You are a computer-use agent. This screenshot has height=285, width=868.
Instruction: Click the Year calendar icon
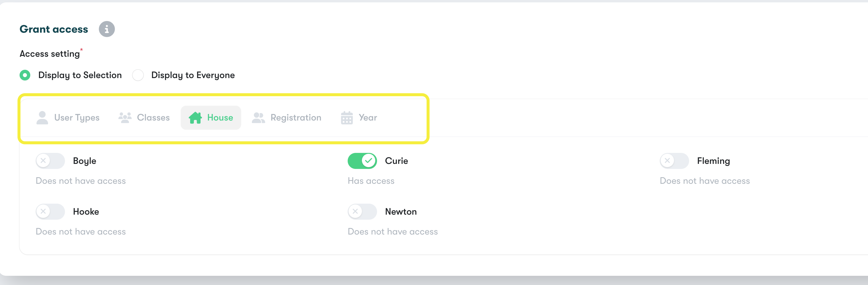point(347,118)
